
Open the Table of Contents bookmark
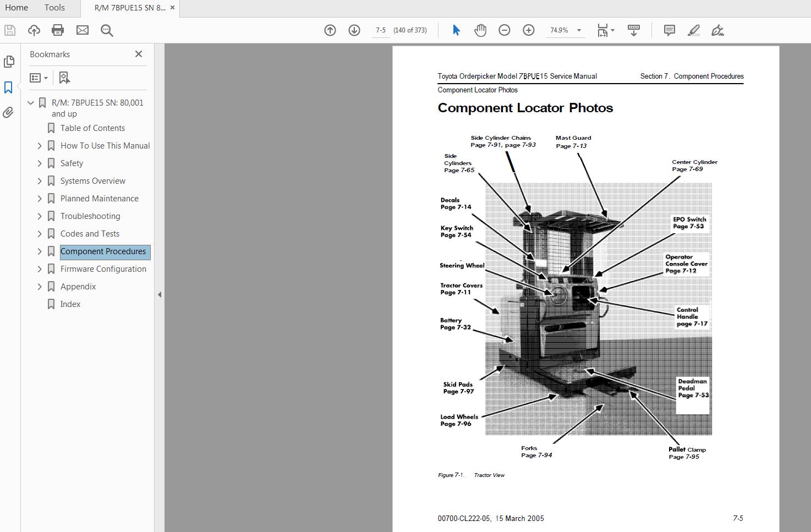92,128
